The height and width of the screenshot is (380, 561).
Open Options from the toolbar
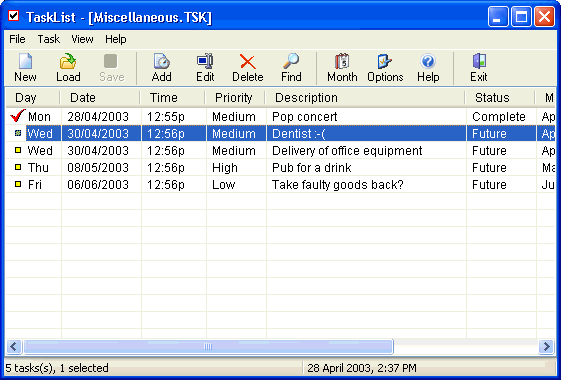pyautogui.click(x=385, y=68)
